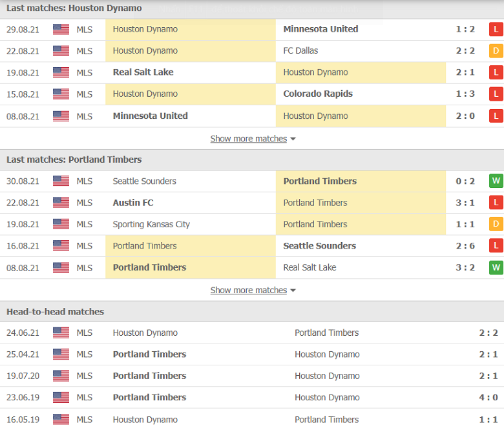Open the Last matches: Houston Dynamo header
Screen dimensions: 504x430
pyautogui.click(x=74, y=8)
